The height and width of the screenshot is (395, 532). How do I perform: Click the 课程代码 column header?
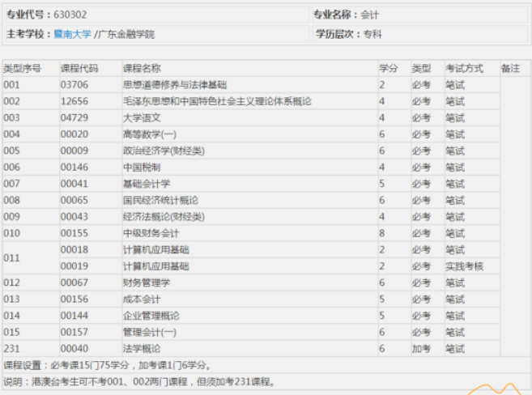(x=79, y=69)
